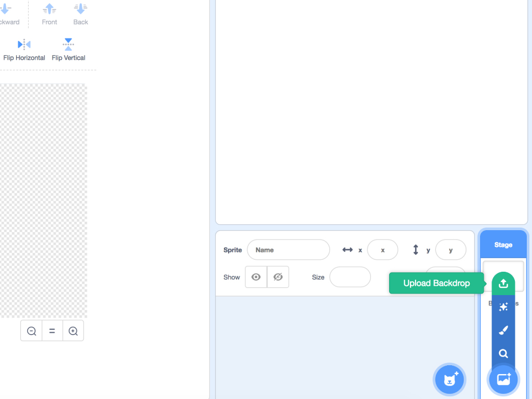Paint a new backdrop
The image size is (532, 399).
click(503, 330)
